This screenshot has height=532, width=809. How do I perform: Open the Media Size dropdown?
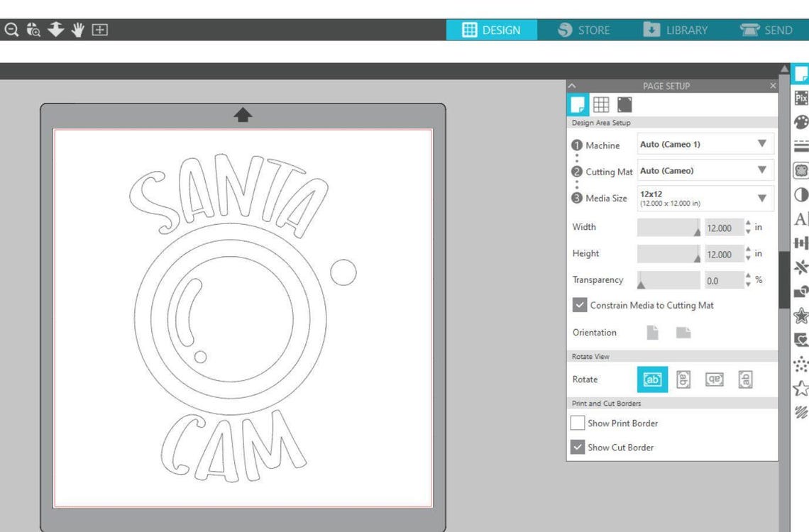[705, 199]
